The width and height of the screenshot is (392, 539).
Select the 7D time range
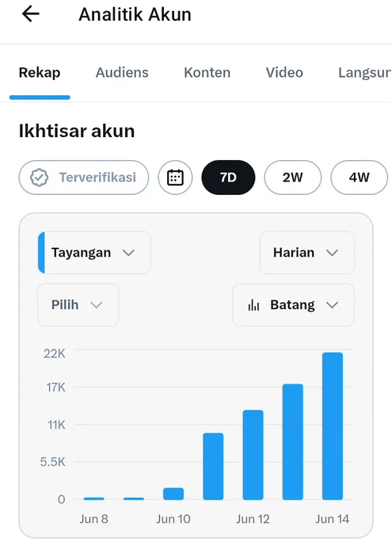click(228, 178)
